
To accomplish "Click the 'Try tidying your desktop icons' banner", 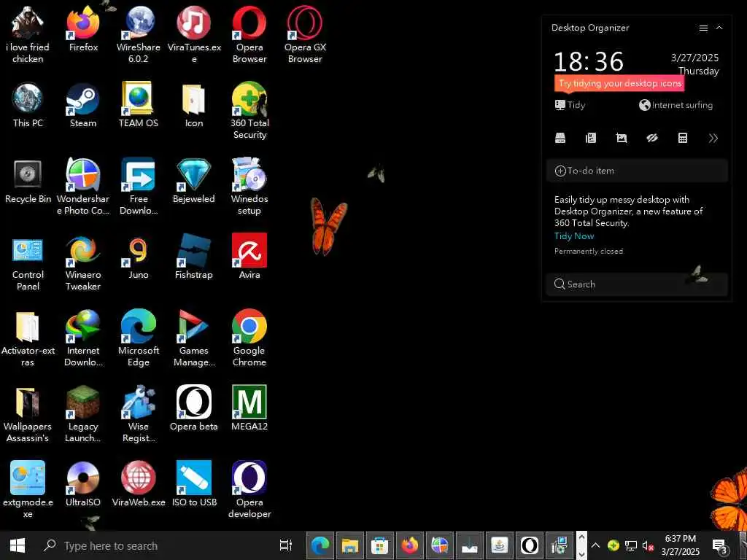I will 619,83.
